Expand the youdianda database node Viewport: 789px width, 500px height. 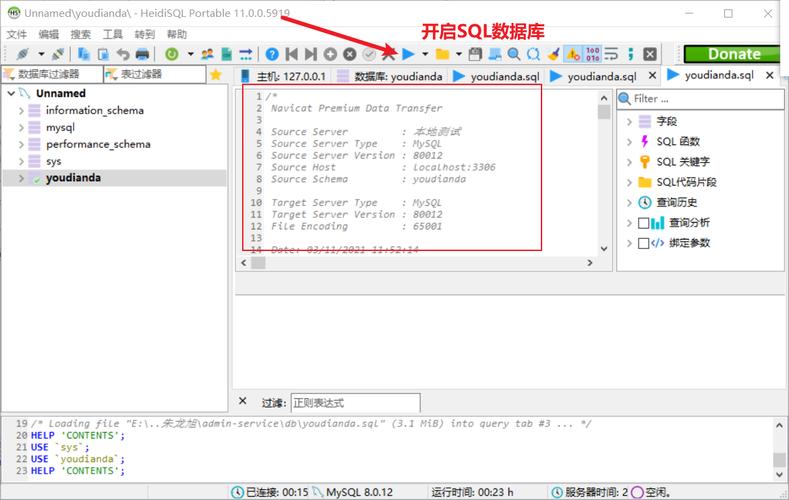[x=21, y=178]
